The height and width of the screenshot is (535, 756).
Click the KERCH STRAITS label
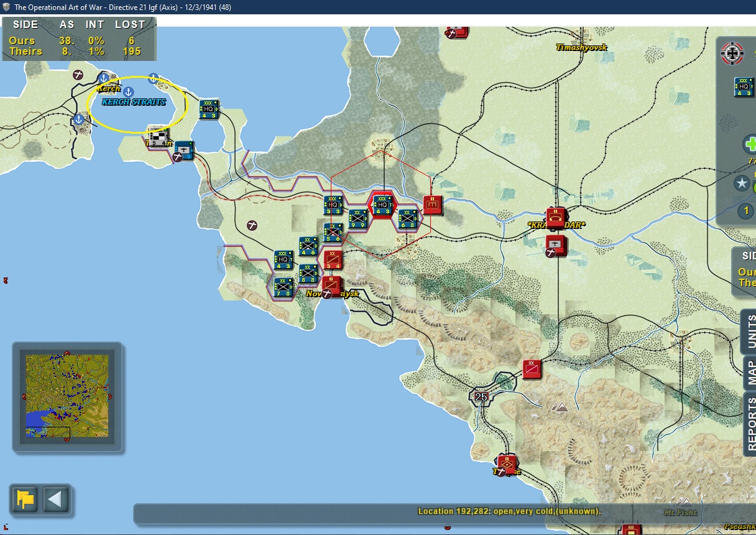[134, 101]
